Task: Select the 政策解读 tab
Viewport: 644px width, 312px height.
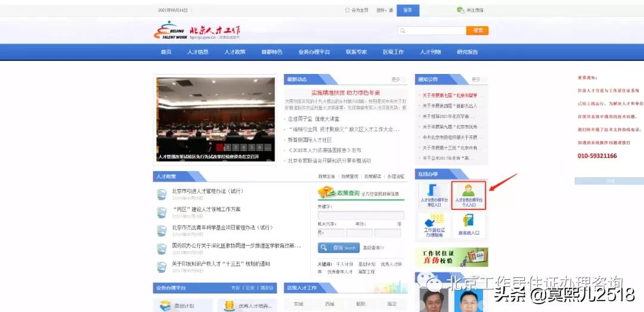Action: pyautogui.click(x=373, y=177)
